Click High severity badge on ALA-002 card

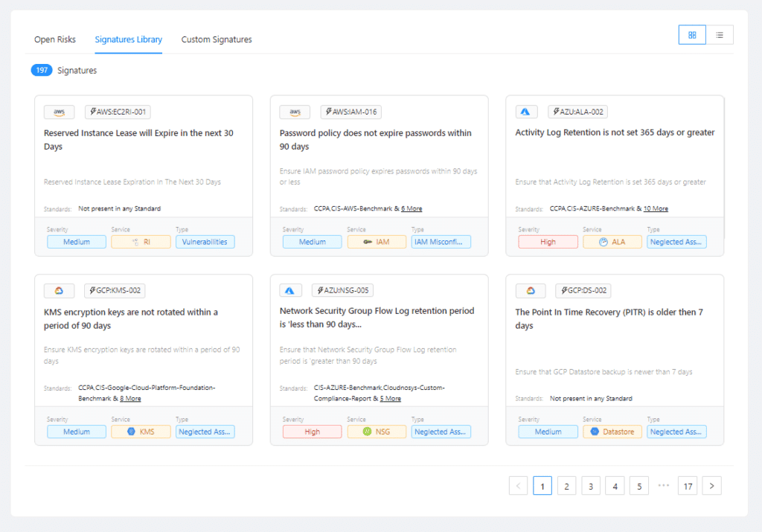coord(548,242)
